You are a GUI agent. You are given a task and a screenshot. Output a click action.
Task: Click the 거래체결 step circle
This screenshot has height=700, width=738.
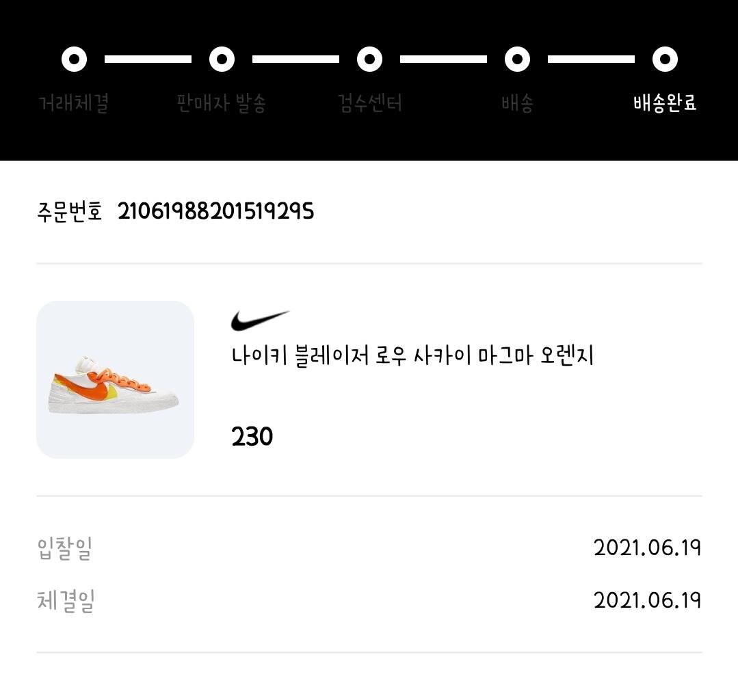point(75,59)
